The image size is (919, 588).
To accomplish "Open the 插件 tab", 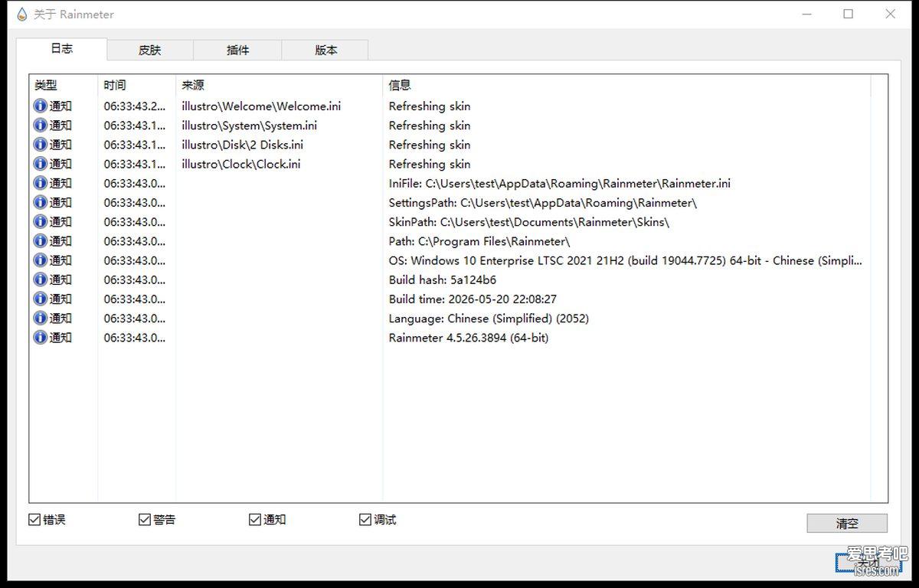I will [237, 51].
